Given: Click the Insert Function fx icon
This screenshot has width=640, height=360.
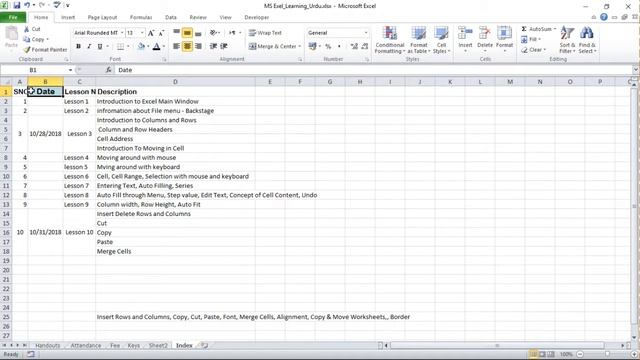Looking at the screenshot, I should coord(108,70).
